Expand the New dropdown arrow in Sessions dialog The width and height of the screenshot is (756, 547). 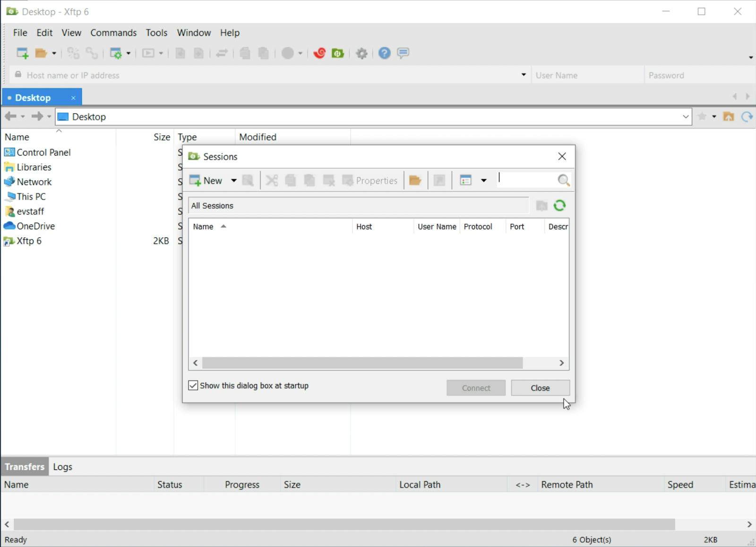[233, 181]
